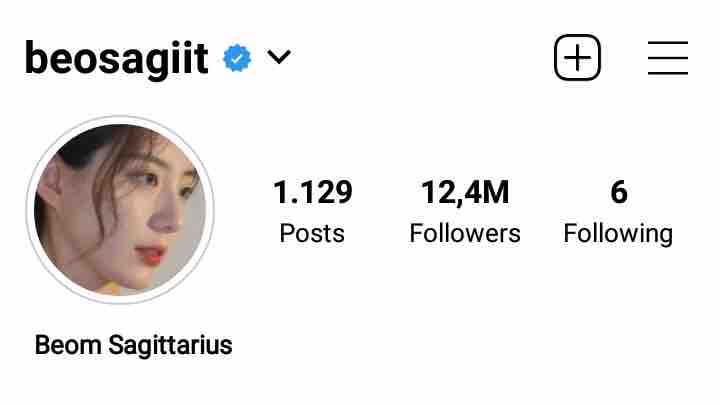
Task: Show accounts dropdown from username row
Action: [279, 57]
